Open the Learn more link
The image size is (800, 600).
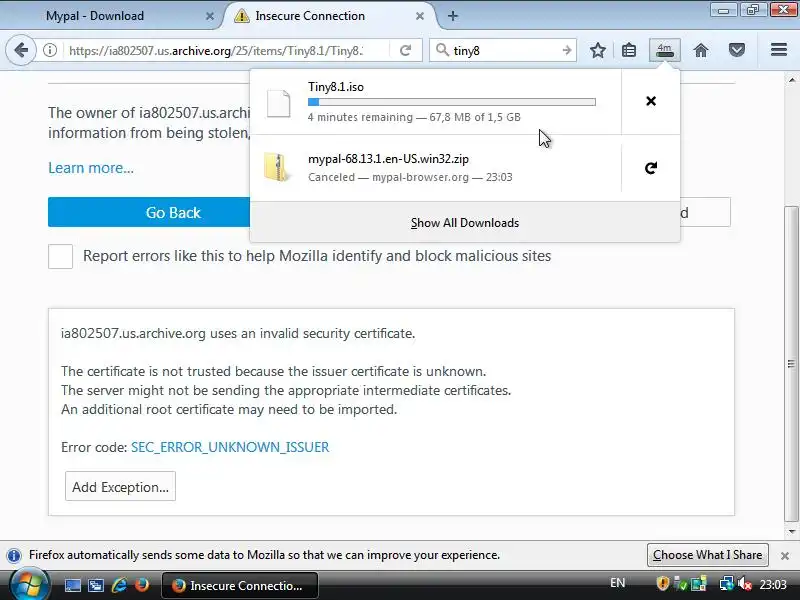91,168
